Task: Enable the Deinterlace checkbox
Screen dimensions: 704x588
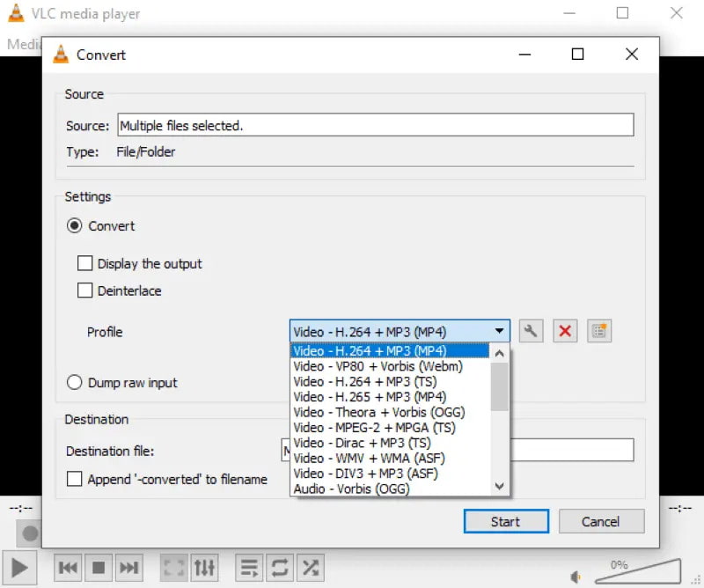Action: (x=84, y=290)
